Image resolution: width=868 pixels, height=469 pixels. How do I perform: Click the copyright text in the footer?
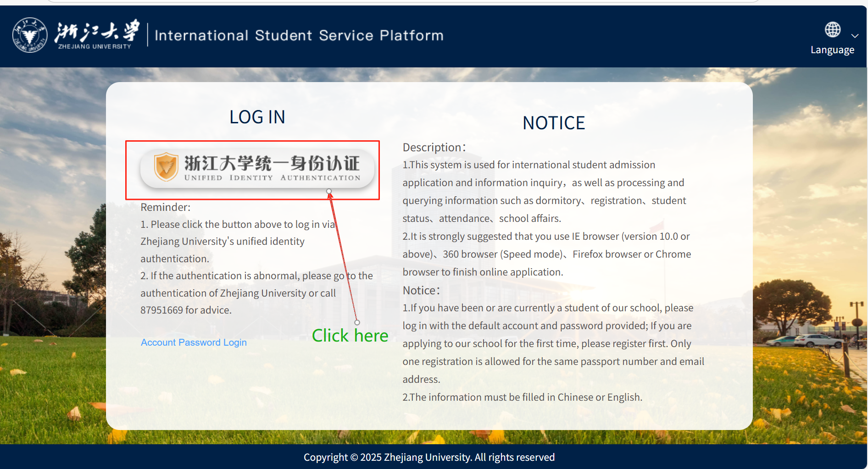(x=429, y=457)
